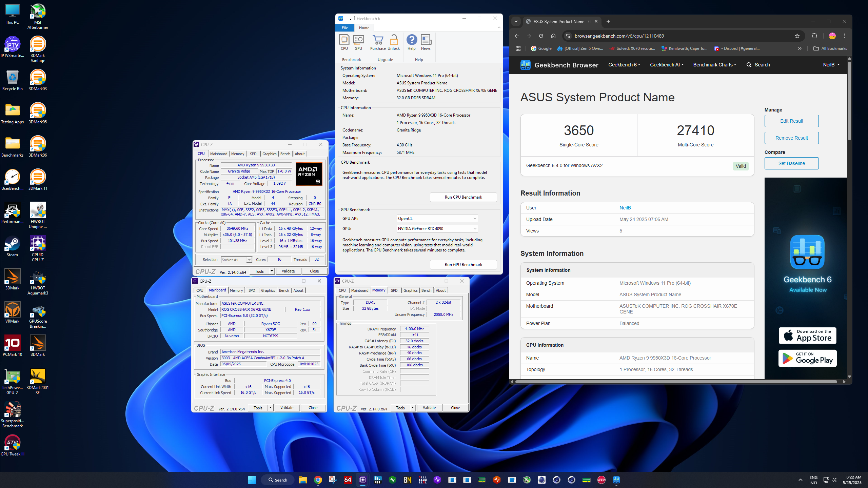Switch to Mainboard tab in top CPU-Z window
868x488 pixels.
[219, 154]
